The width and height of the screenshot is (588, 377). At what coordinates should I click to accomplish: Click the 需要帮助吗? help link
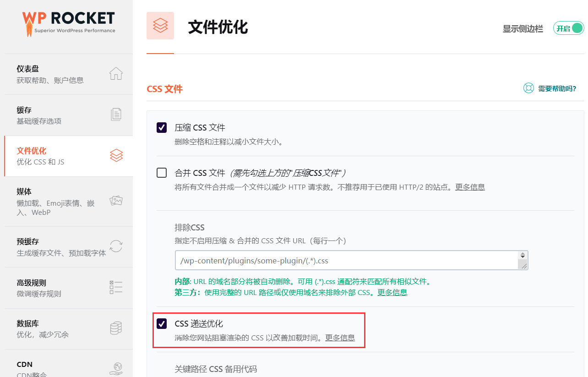(x=557, y=89)
